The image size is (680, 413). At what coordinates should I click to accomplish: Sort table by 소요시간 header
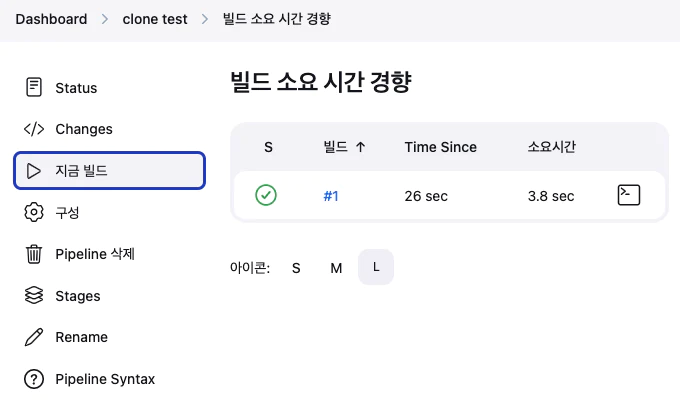click(552, 147)
